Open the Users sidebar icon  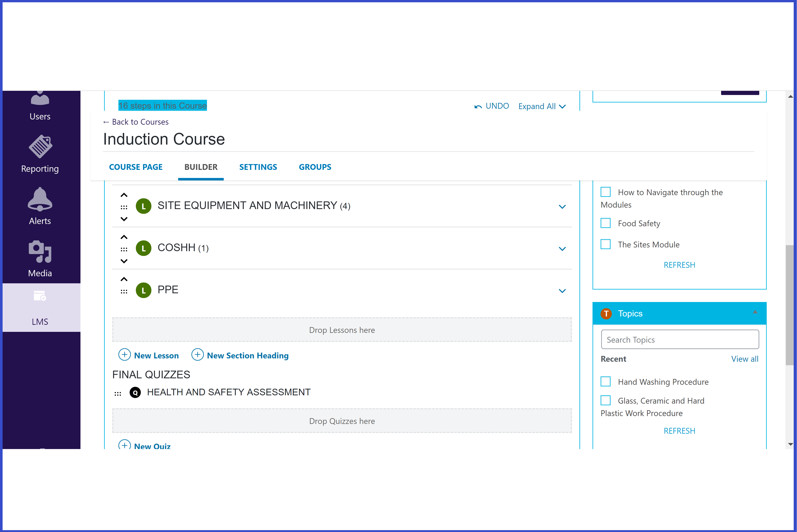[40, 98]
